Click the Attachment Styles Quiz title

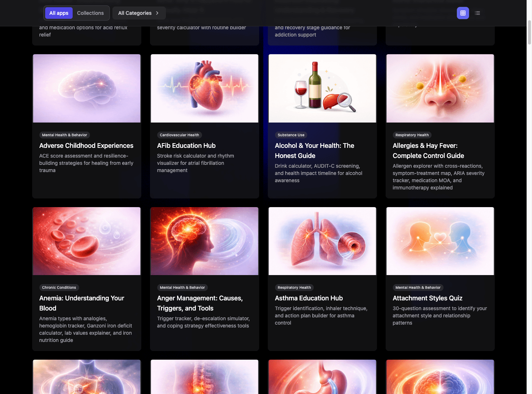(428, 298)
